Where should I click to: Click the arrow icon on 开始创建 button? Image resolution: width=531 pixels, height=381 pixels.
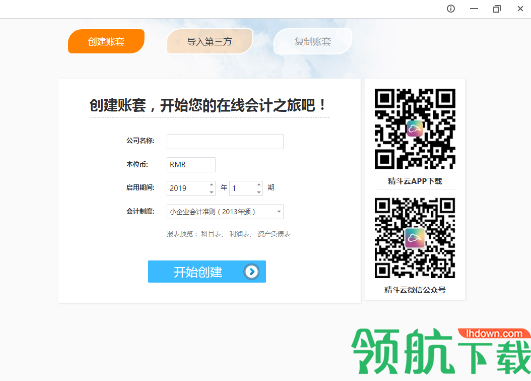coord(251,271)
